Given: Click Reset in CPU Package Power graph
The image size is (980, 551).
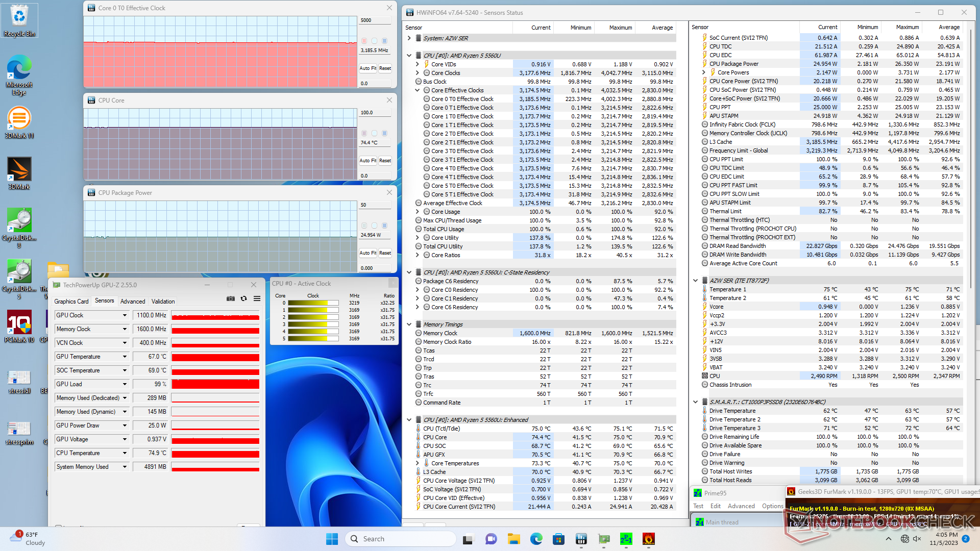Looking at the screenshot, I should (x=385, y=253).
